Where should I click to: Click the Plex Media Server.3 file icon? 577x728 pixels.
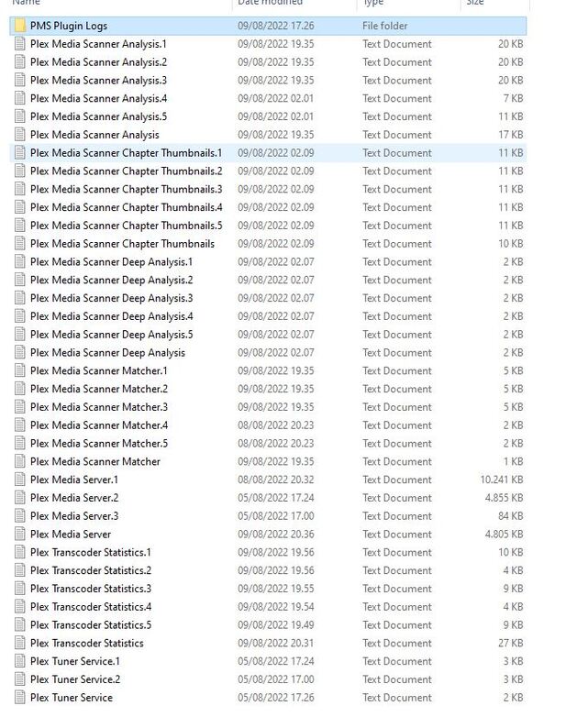click(20, 515)
